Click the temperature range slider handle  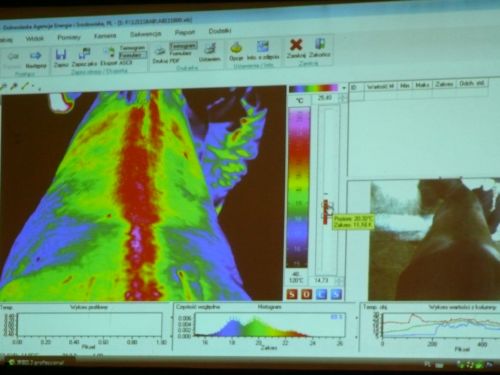326,212
